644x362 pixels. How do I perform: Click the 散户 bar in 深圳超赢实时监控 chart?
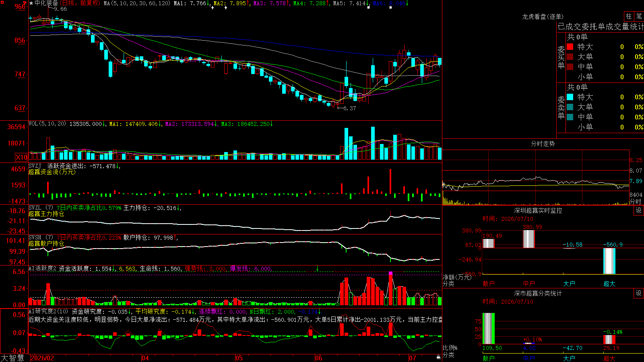click(488, 243)
